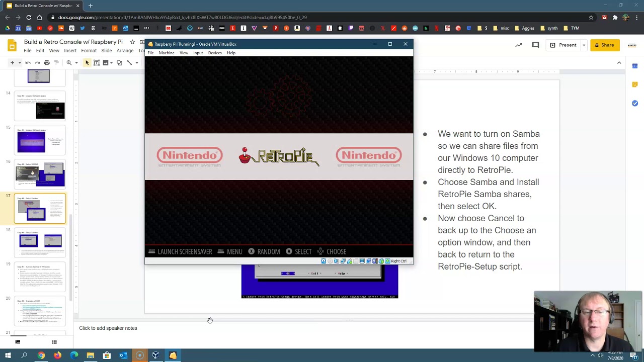Click the new slide plus button
644x362 pixels.
click(12, 63)
